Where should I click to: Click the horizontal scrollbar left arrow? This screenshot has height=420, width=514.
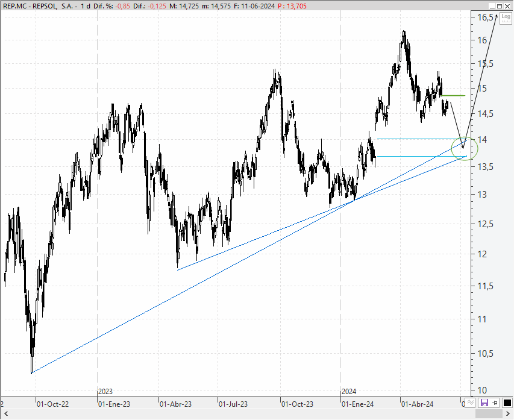pyautogui.click(x=5, y=414)
